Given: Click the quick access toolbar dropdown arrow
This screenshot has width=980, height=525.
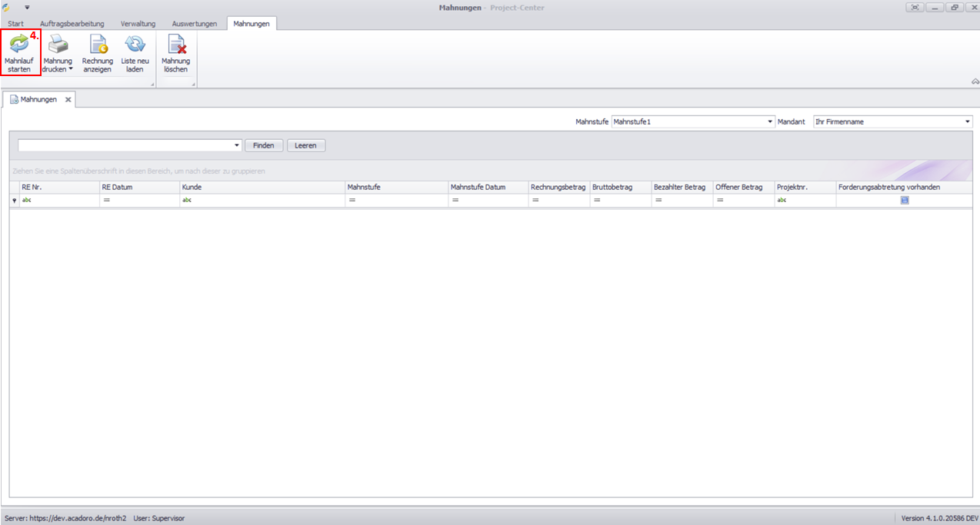Looking at the screenshot, I should (x=27, y=7).
